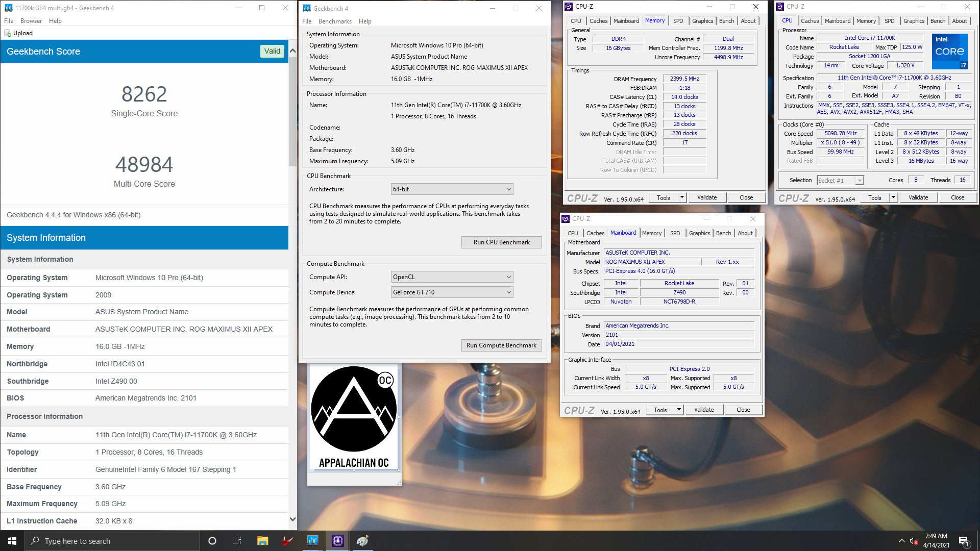Image resolution: width=980 pixels, height=551 pixels.
Task: Click the muted volume tray icon
Action: click(x=914, y=541)
